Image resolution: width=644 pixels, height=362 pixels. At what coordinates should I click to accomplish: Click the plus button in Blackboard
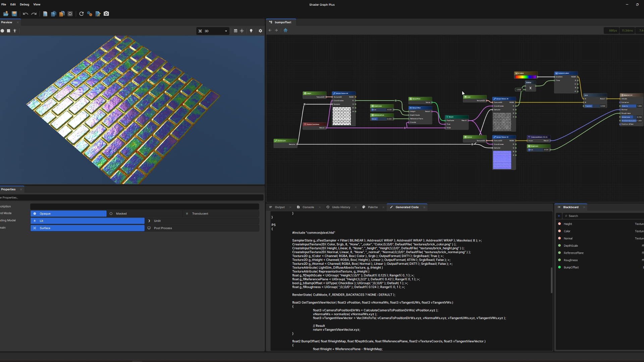click(559, 216)
